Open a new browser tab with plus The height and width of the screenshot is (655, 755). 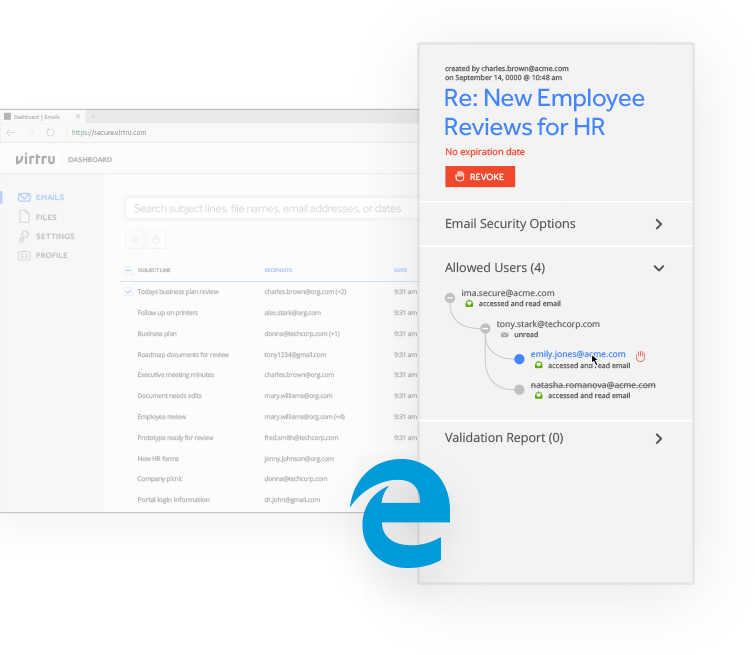[93, 117]
